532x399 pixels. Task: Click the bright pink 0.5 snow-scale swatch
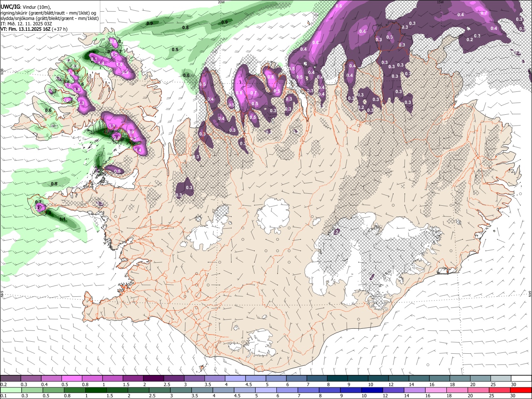point(71,379)
